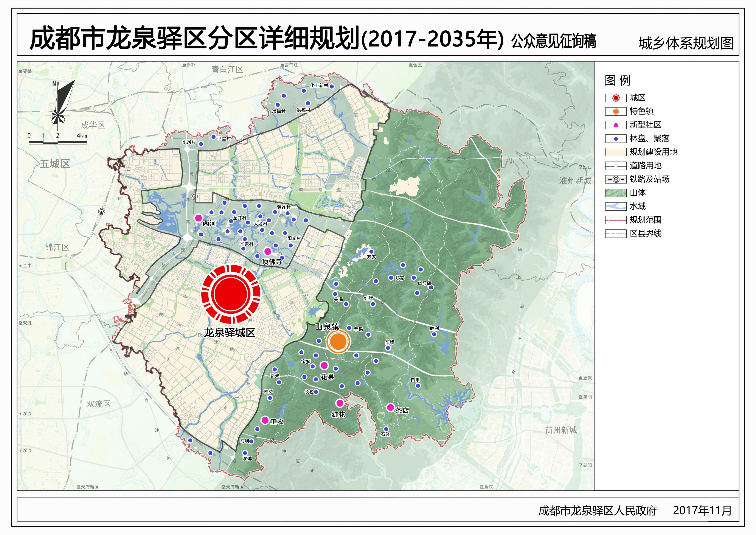
Task: Select the magenta community dot above 顶佛寺
Action: click(x=268, y=251)
